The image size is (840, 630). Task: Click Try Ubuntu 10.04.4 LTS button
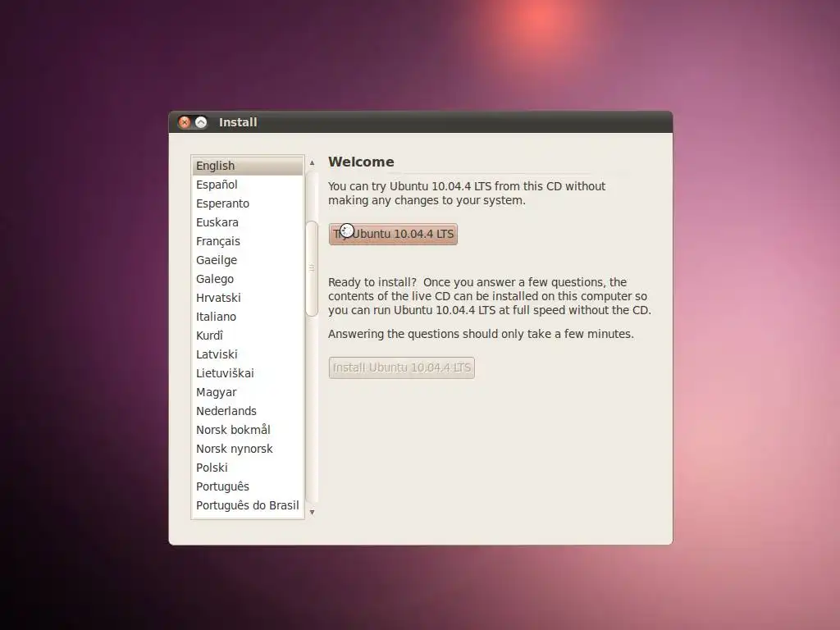click(393, 234)
